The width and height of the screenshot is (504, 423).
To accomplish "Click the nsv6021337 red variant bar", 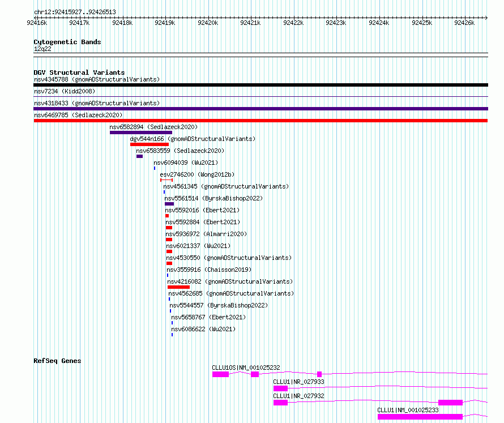I will (169, 251).
